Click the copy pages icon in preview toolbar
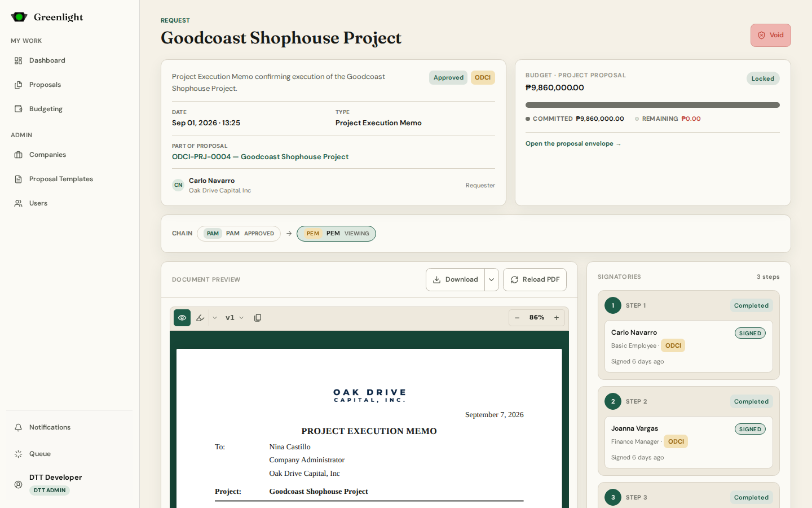 tap(258, 318)
